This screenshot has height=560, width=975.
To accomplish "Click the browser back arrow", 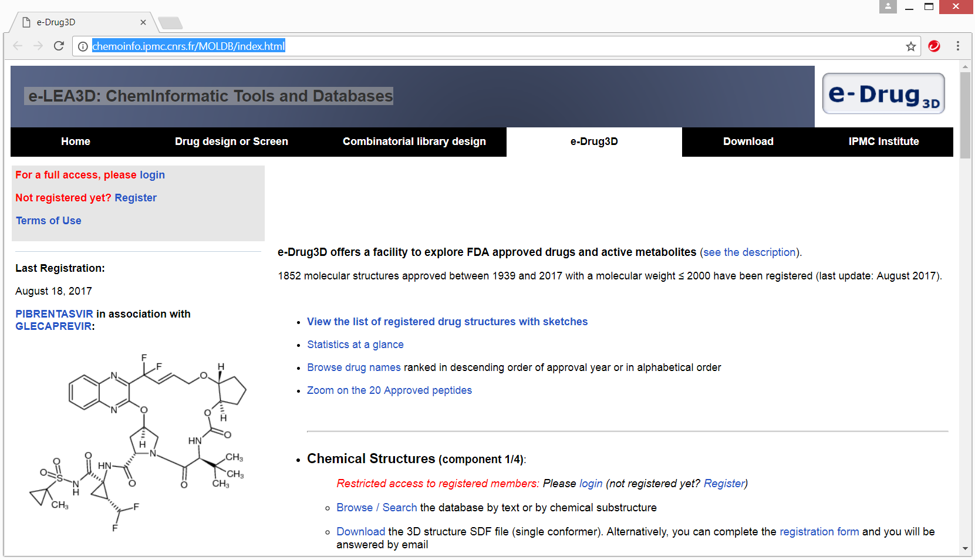I will click(18, 46).
